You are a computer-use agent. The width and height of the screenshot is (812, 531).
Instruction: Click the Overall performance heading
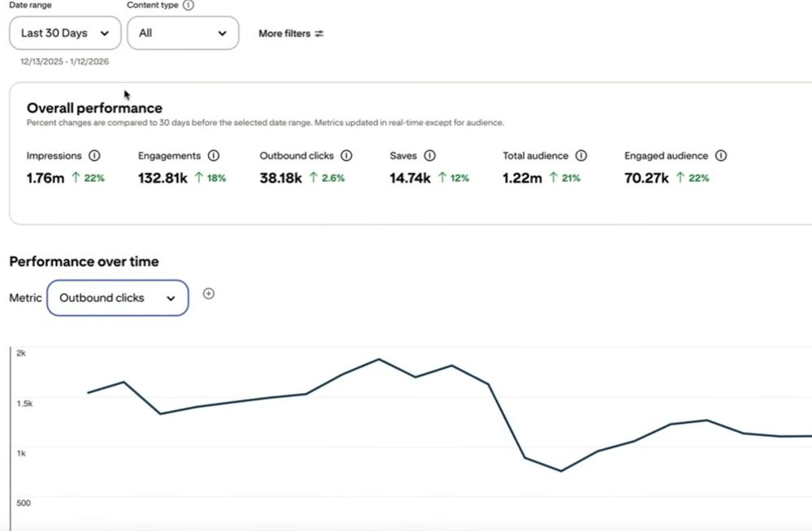(95, 108)
